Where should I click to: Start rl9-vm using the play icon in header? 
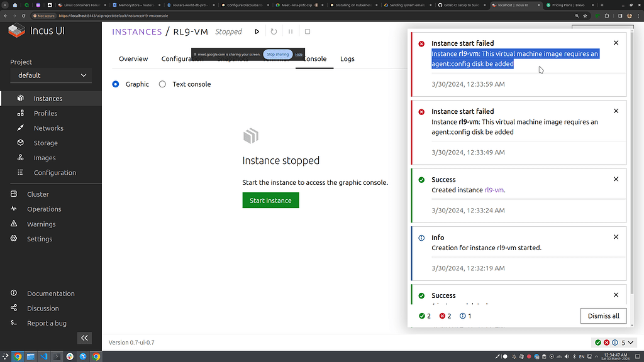[x=257, y=31]
